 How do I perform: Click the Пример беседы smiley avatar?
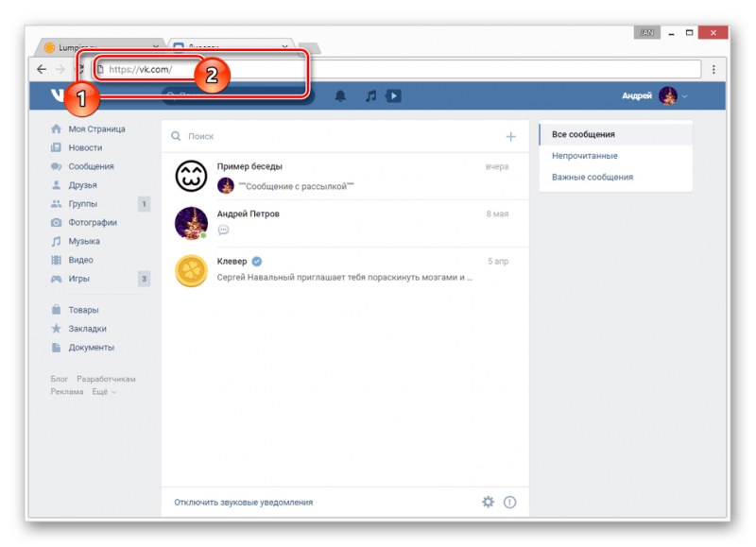click(x=192, y=177)
